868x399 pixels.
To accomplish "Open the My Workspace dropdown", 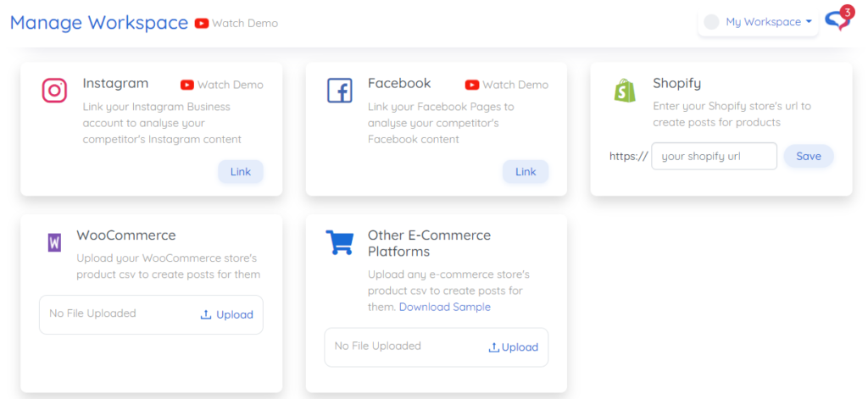I will [768, 22].
